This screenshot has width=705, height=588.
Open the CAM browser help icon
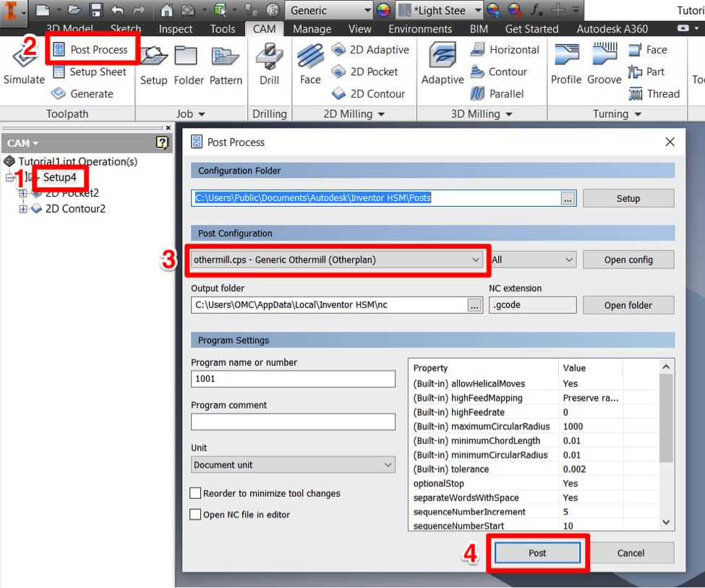tap(162, 143)
